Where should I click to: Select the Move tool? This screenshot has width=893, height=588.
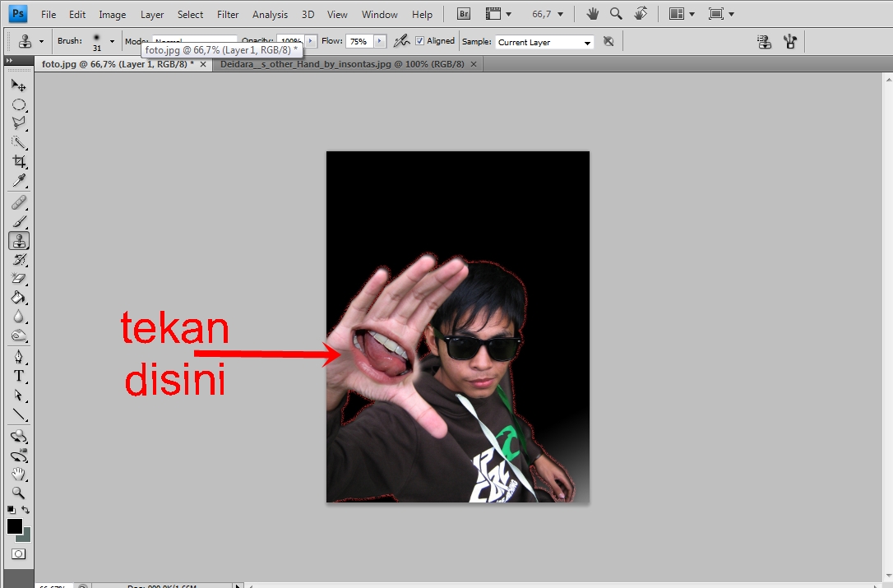coord(19,86)
